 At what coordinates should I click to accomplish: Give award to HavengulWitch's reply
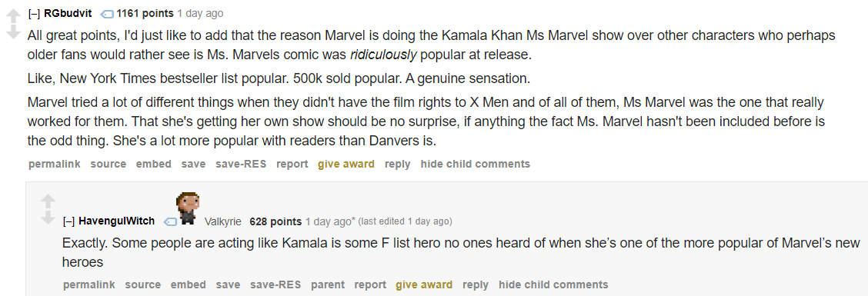pos(424,284)
